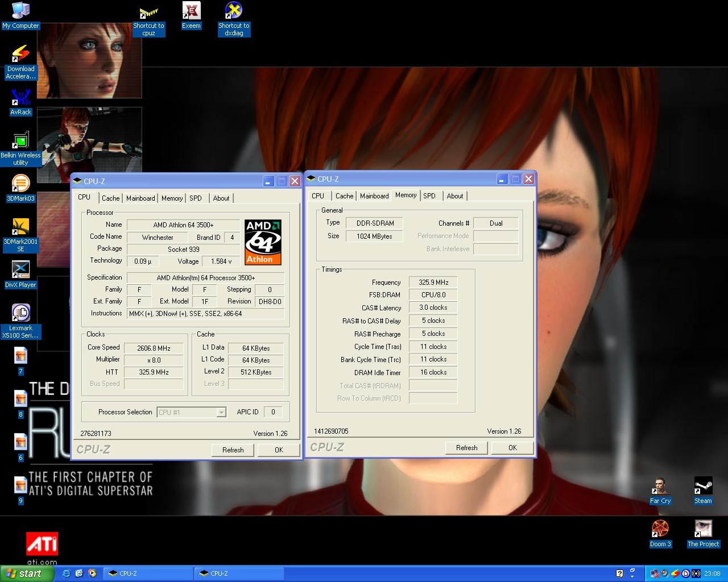The width and height of the screenshot is (728, 582).
Task: Open the Shortcut to dxdiag icon
Action: pyautogui.click(x=234, y=19)
